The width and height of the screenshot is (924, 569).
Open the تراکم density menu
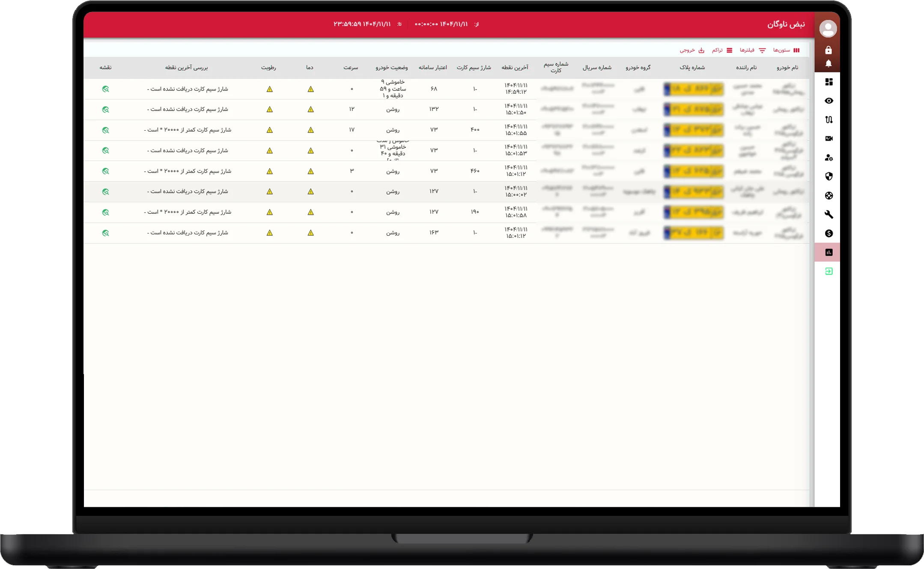tap(722, 50)
